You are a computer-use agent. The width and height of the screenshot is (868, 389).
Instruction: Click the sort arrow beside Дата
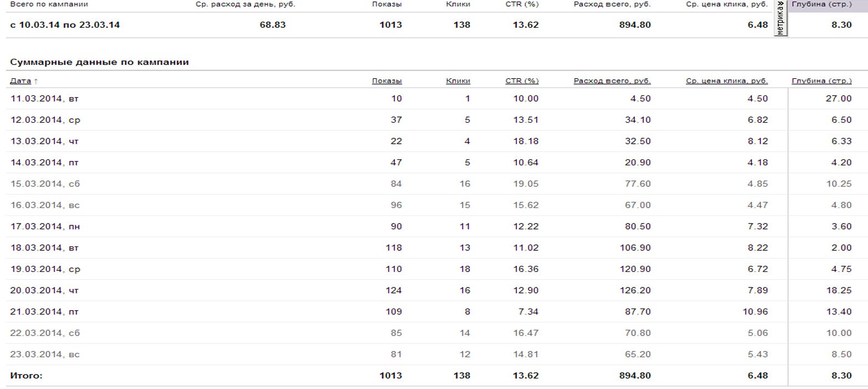(x=36, y=82)
